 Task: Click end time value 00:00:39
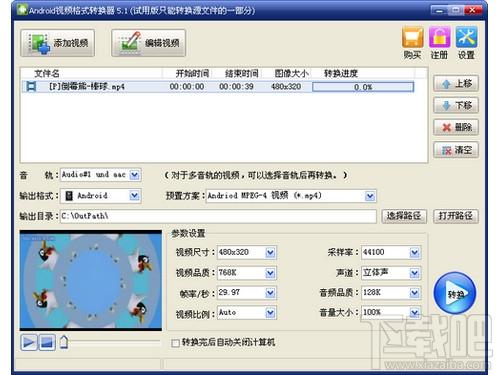tap(236, 87)
